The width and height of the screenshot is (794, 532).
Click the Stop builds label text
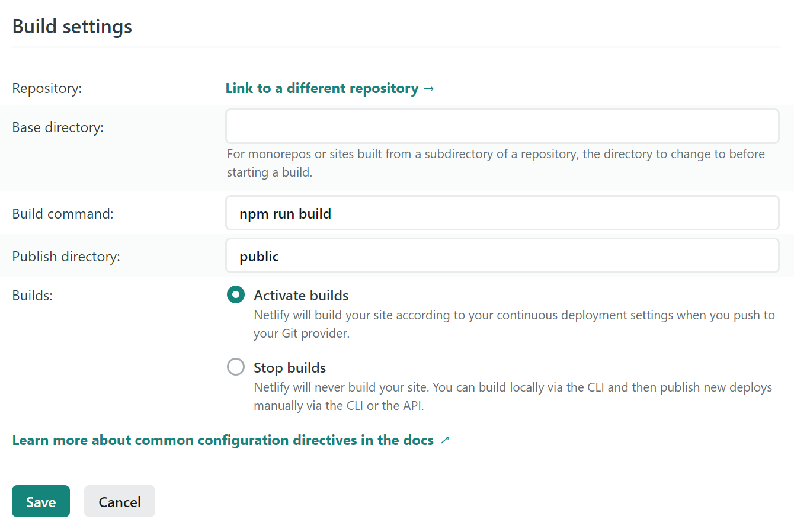coord(290,368)
